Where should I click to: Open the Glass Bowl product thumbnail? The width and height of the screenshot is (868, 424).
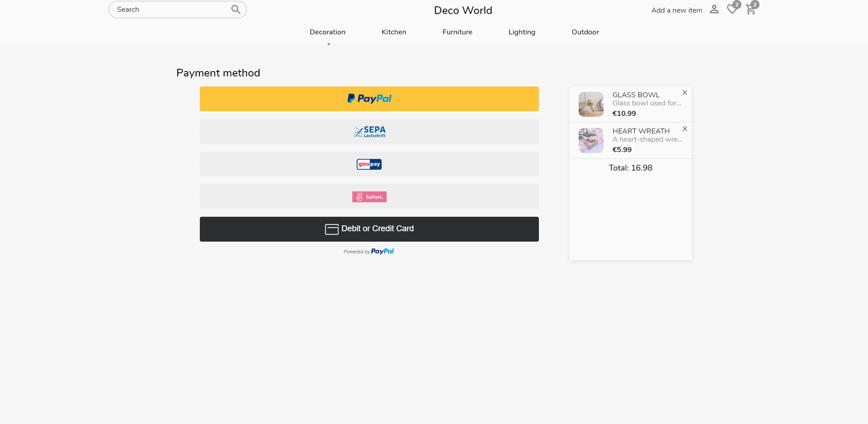point(591,104)
